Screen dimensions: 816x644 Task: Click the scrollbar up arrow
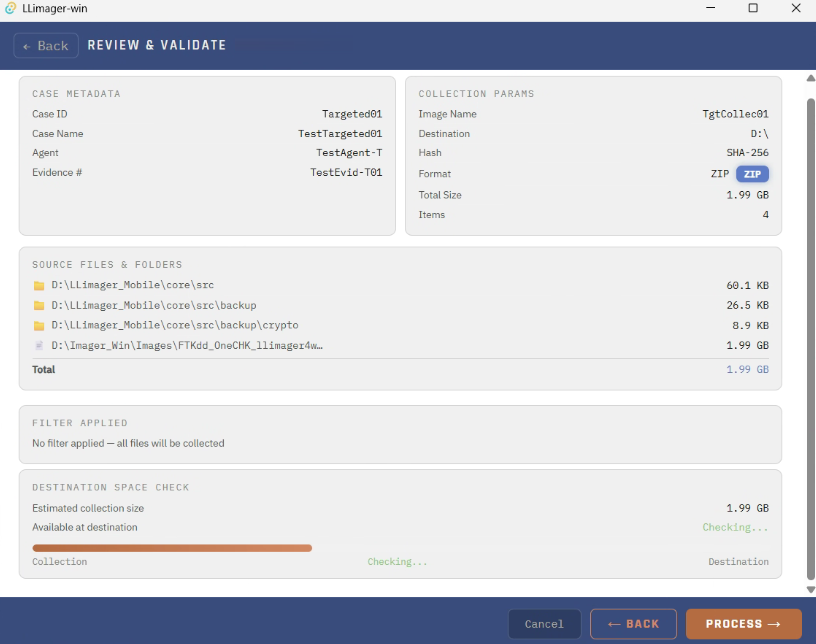[x=810, y=78]
